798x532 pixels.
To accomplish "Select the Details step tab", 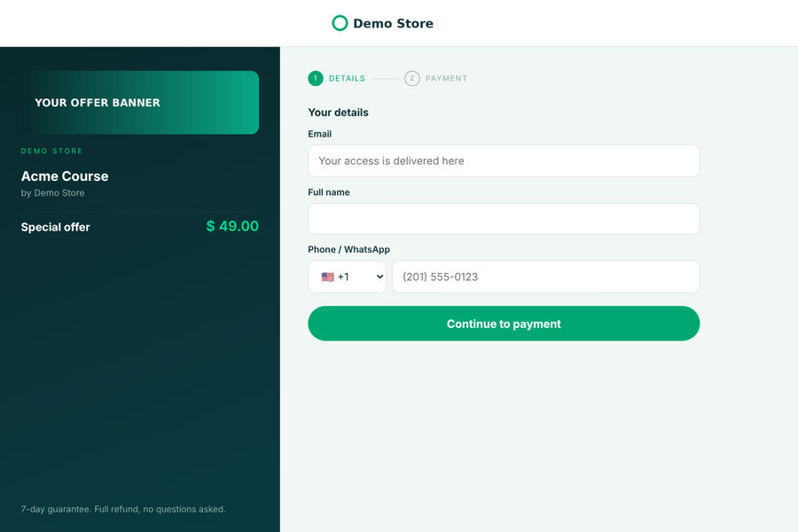I will coord(337,78).
